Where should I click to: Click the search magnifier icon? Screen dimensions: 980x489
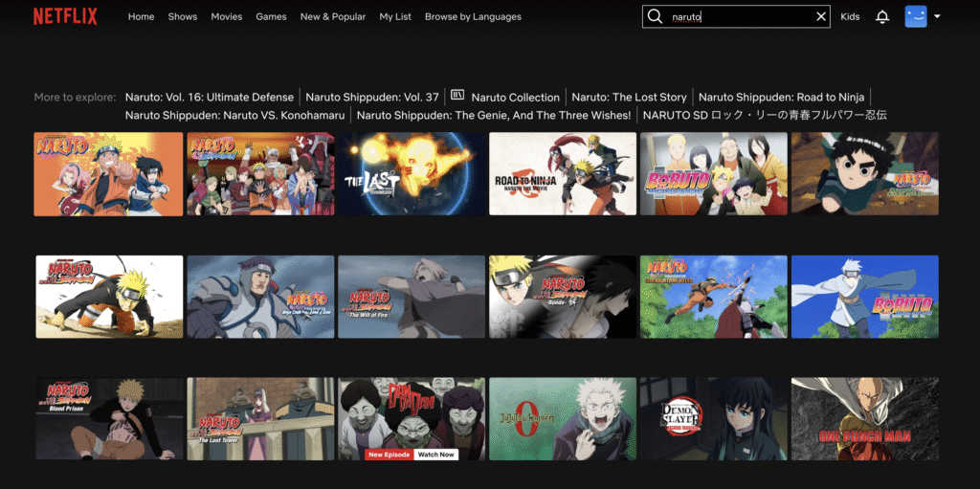tap(655, 17)
